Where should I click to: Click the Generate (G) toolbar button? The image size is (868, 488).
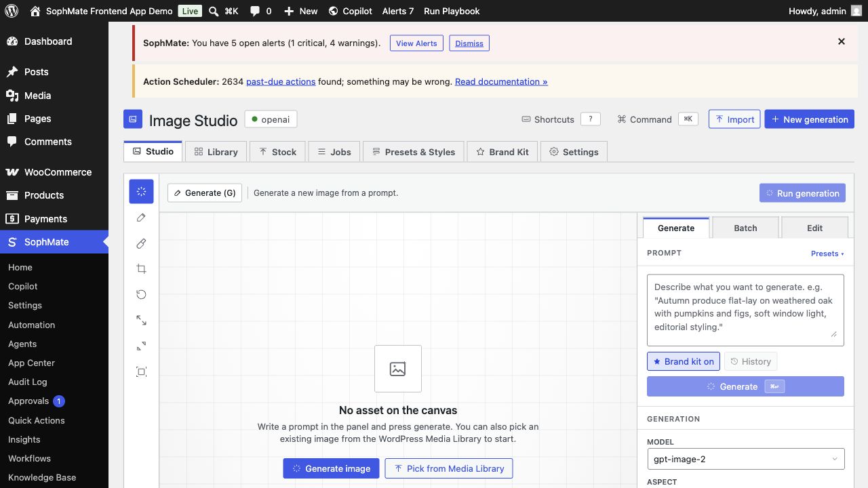(205, 192)
